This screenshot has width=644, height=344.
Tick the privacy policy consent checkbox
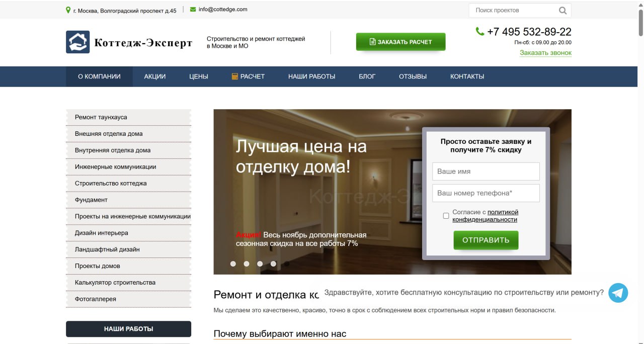tap(446, 216)
